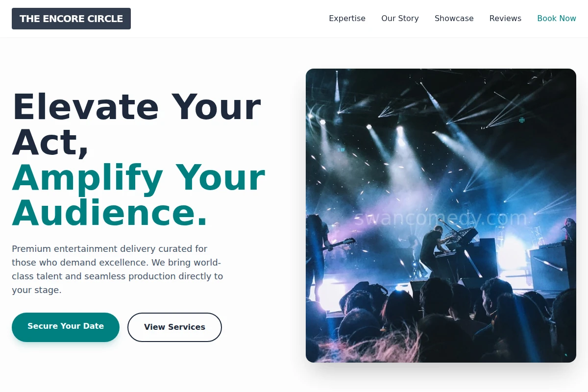Click the swancomedy.com watermark on photo
This screenshot has height=392, width=588.
[x=441, y=218]
